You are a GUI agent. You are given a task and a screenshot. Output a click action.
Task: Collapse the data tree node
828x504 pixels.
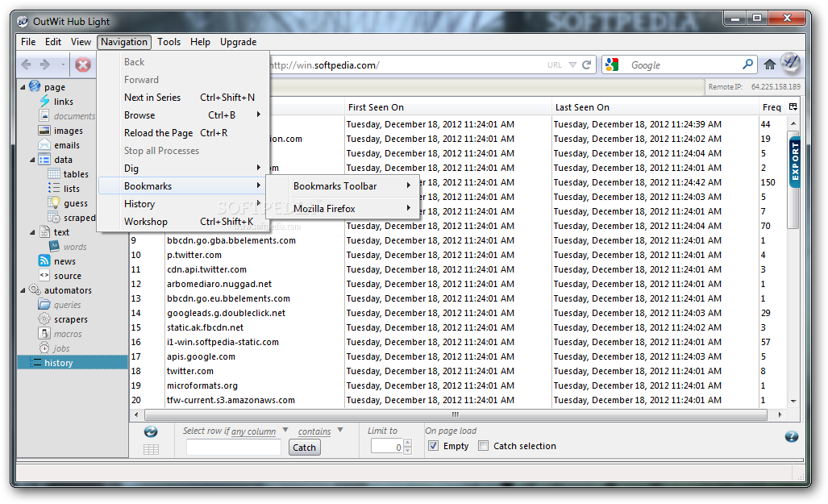pyautogui.click(x=32, y=160)
